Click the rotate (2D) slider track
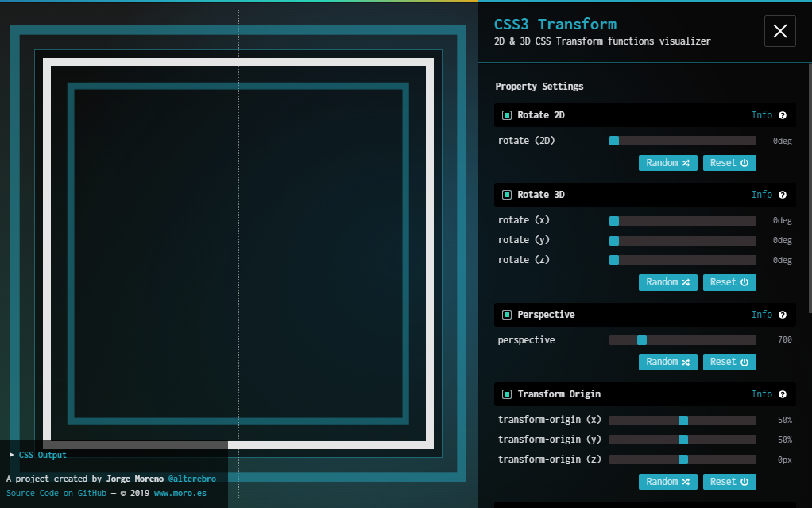Image resolution: width=812 pixels, height=508 pixels. [683, 141]
